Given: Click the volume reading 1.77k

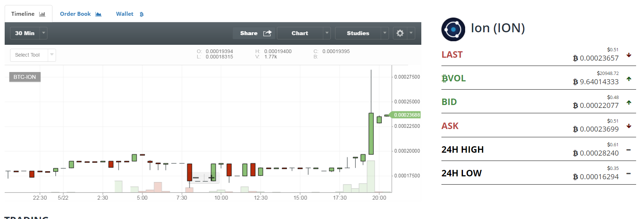Looking at the screenshot, I should point(271,57).
